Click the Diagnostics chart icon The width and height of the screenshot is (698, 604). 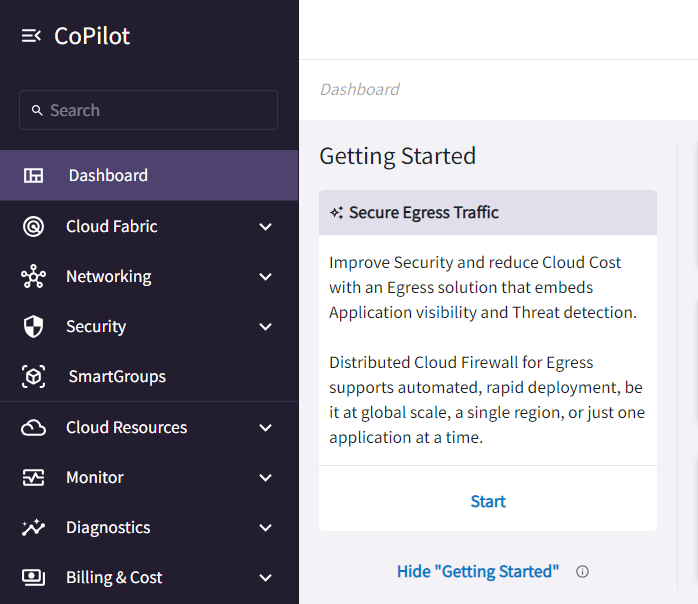33,528
